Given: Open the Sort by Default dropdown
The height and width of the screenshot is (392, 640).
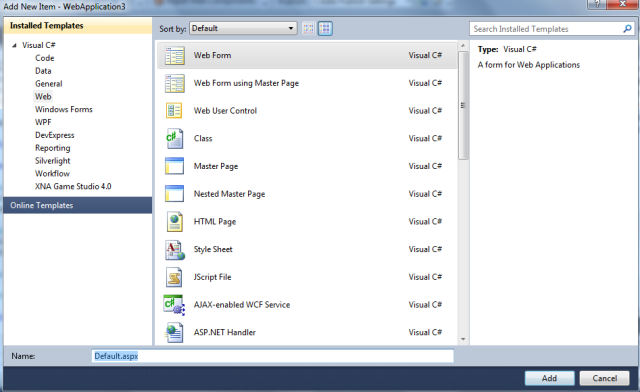Looking at the screenshot, I should click(243, 29).
